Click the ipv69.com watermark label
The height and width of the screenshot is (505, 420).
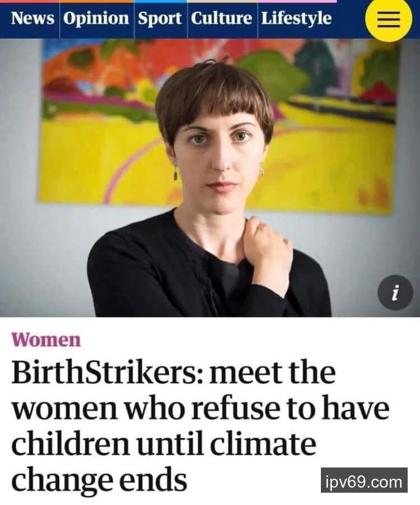pos(364,480)
